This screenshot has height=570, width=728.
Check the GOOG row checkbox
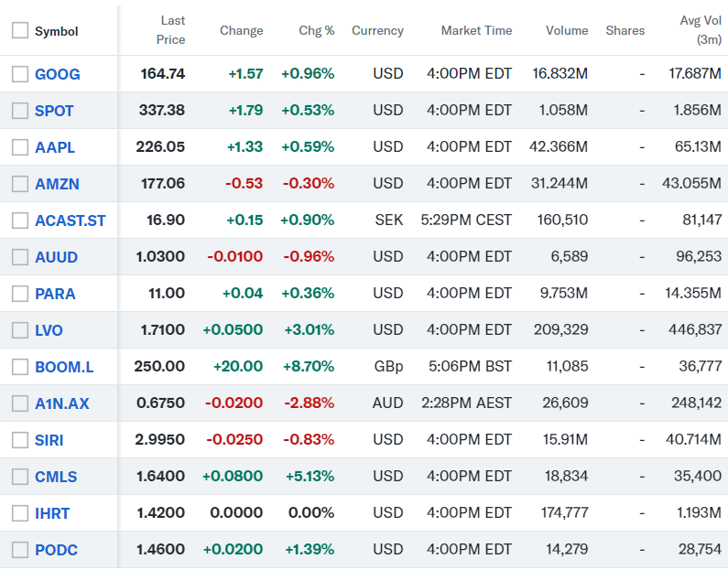coord(20,74)
